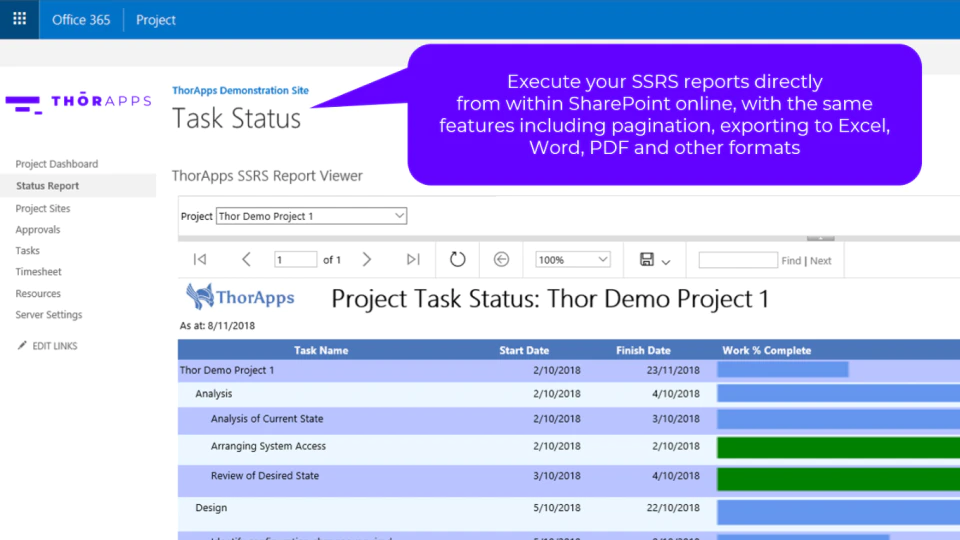Refresh the SSRS report
The width and height of the screenshot is (960, 540).
tap(457, 260)
